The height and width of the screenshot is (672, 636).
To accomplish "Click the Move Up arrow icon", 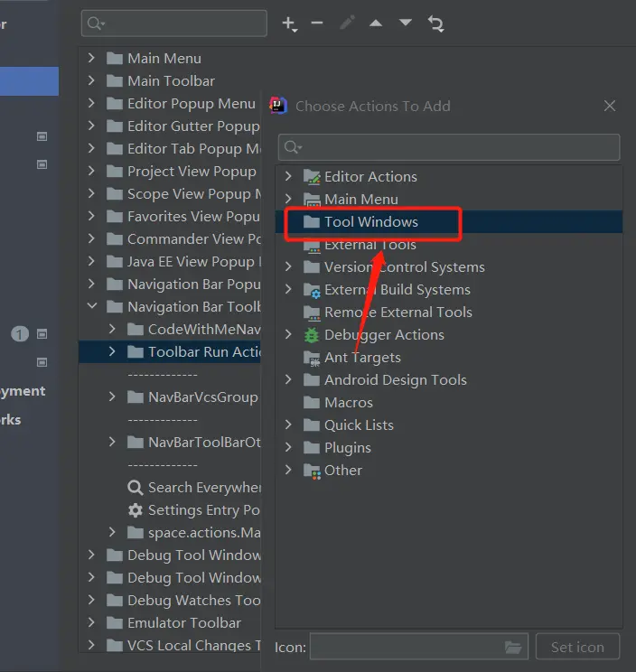I will 376,23.
